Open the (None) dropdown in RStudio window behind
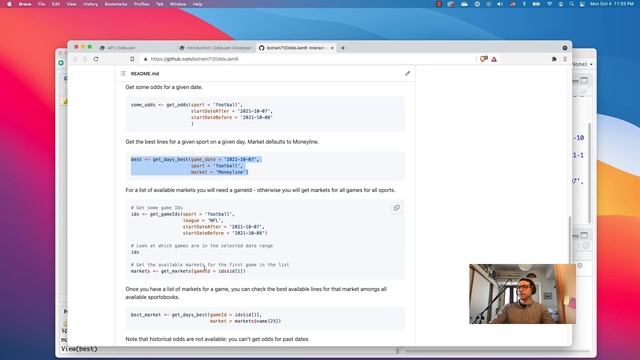Screen dimensions: 640x360 pos(583,64)
